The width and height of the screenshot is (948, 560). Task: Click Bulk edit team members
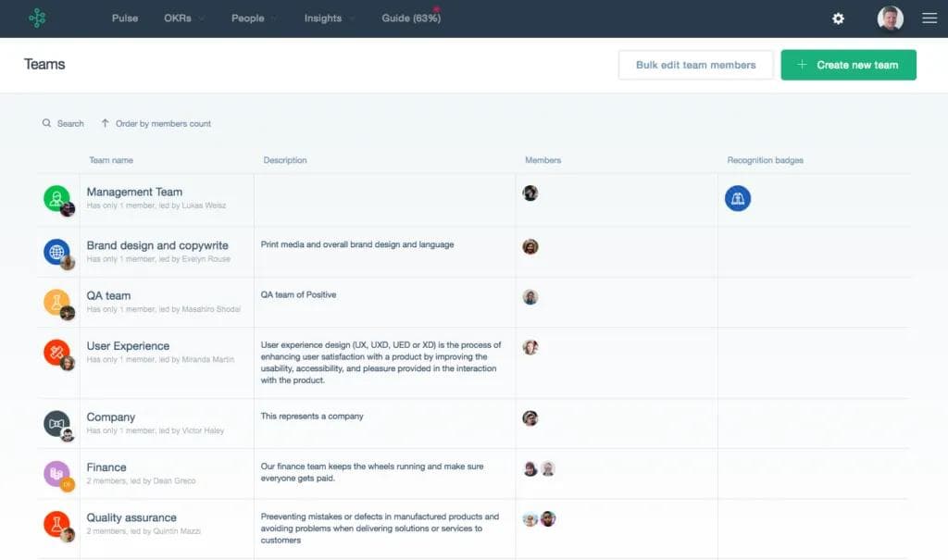coord(695,65)
